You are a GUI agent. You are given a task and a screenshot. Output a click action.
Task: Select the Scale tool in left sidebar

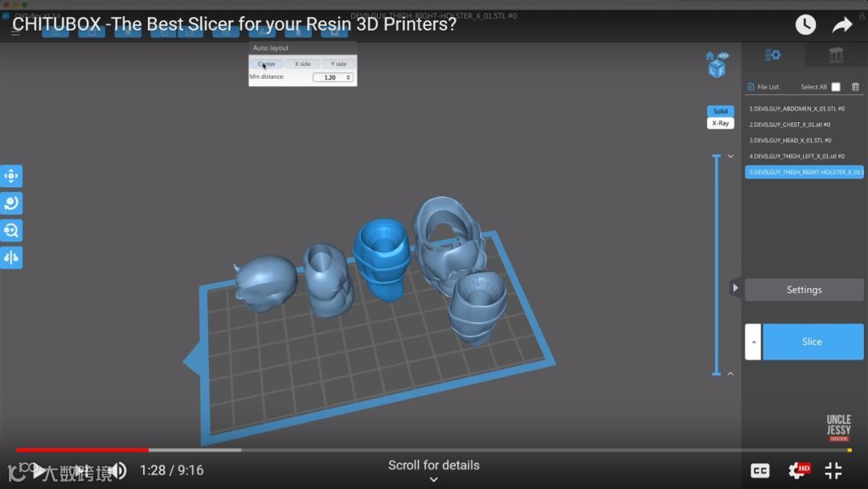pyautogui.click(x=11, y=230)
